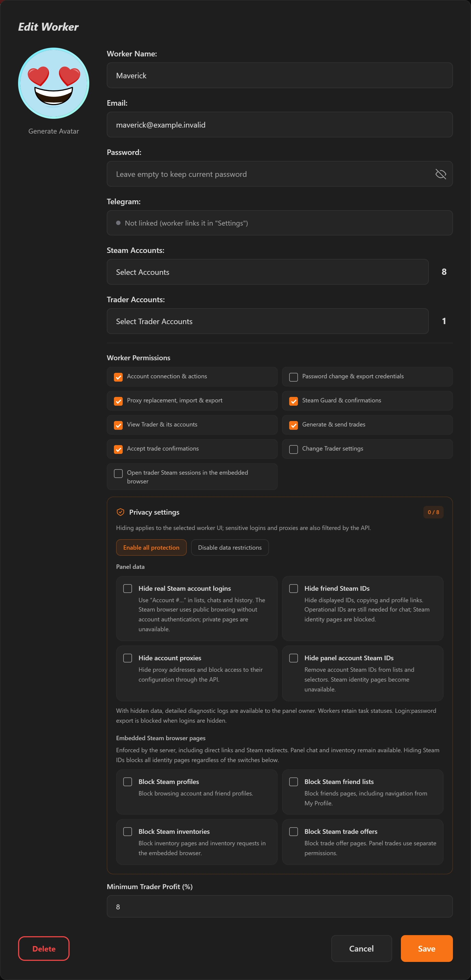This screenshot has height=980, width=471.
Task: Click the heart-eyes avatar image
Action: pyautogui.click(x=54, y=83)
